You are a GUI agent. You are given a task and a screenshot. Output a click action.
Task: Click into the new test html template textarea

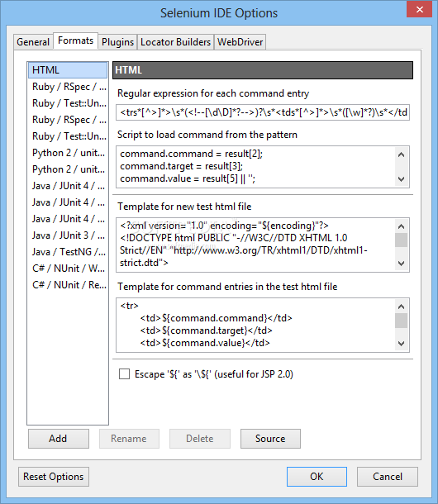[x=255, y=245]
